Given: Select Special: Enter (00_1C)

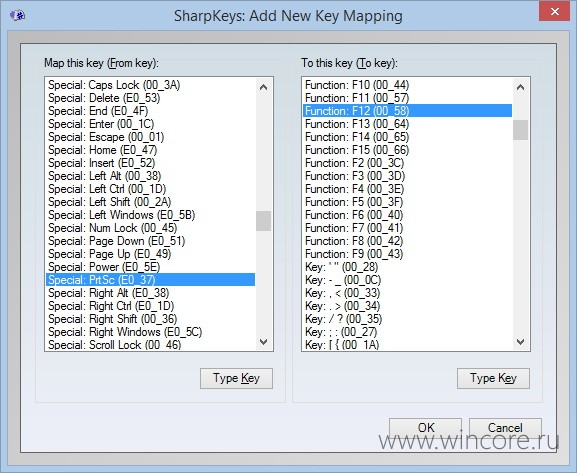Looking at the screenshot, I should point(150,124).
